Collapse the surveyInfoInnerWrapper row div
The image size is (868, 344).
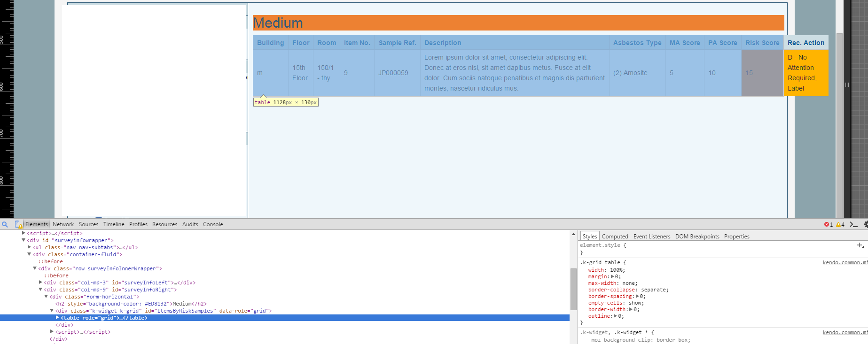coord(35,268)
